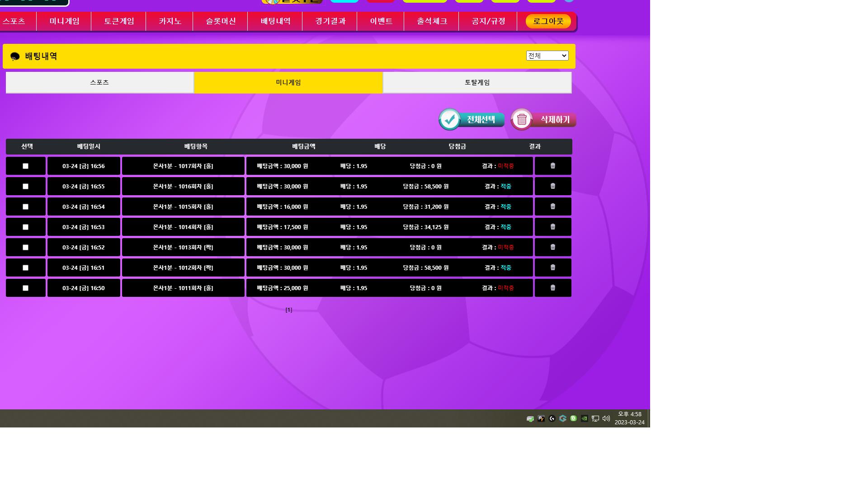The height and width of the screenshot is (488, 868).
Task: Select checkbox of 03-24 16:54 row
Action: 26,207
